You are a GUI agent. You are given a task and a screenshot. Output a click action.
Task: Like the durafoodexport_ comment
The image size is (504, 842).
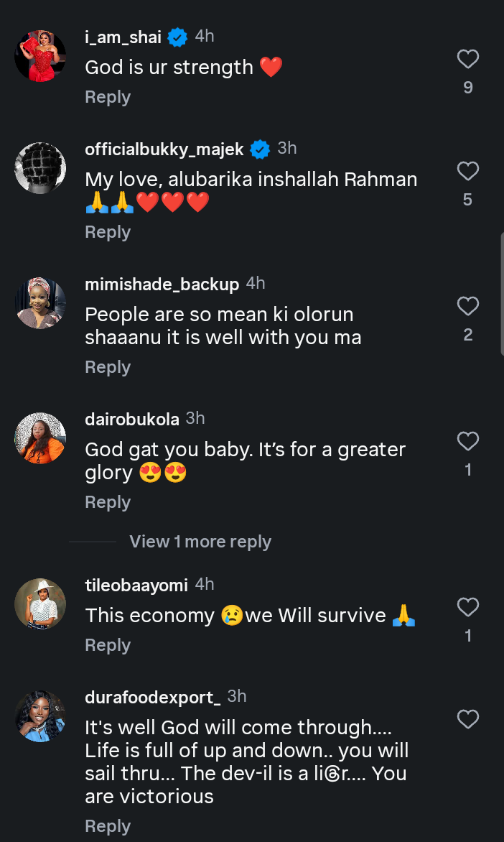coord(467,719)
